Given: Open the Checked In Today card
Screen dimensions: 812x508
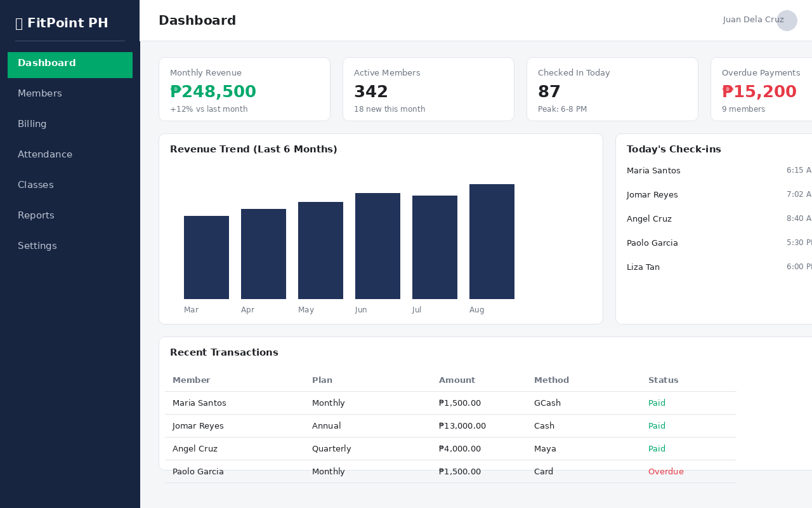Looking at the screenshot, I should pos(612,89).
